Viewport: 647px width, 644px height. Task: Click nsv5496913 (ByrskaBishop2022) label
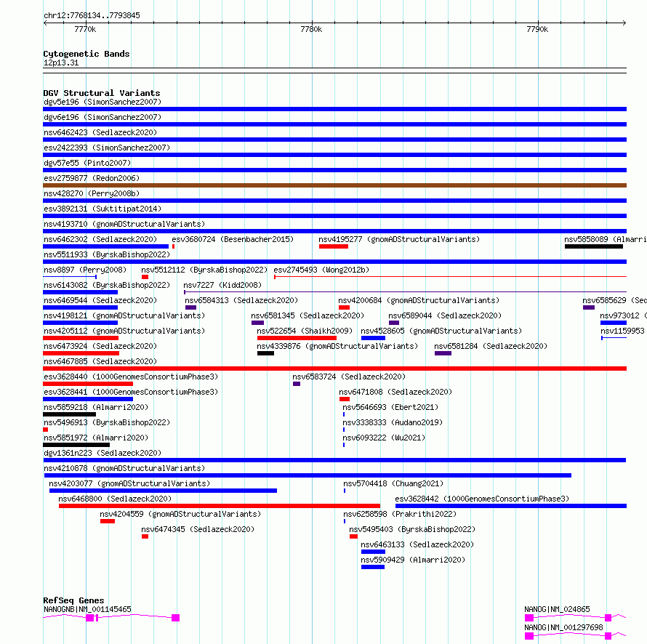tap(107, 422)
